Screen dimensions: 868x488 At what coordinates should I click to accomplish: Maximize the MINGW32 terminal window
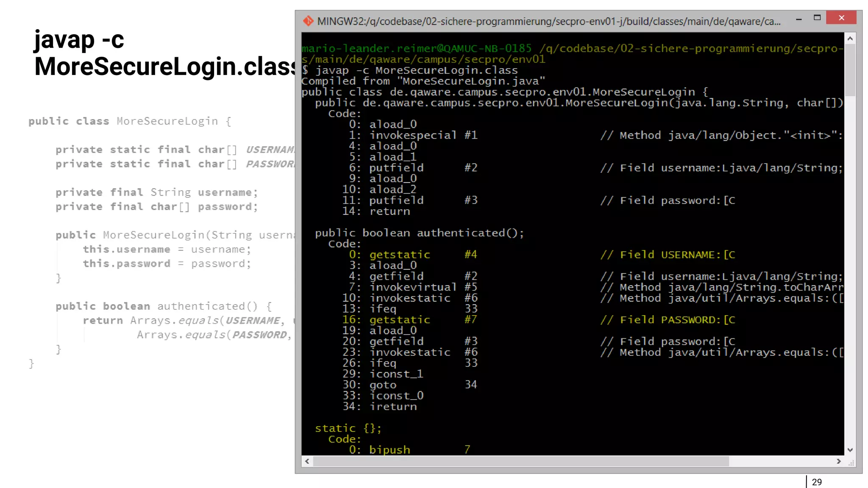coord(817,18)
